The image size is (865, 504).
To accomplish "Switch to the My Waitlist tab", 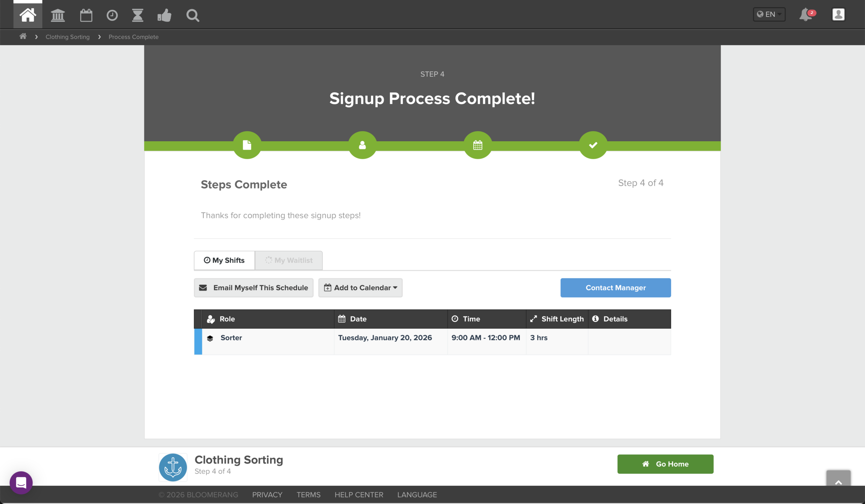I will tap(289, 260).
